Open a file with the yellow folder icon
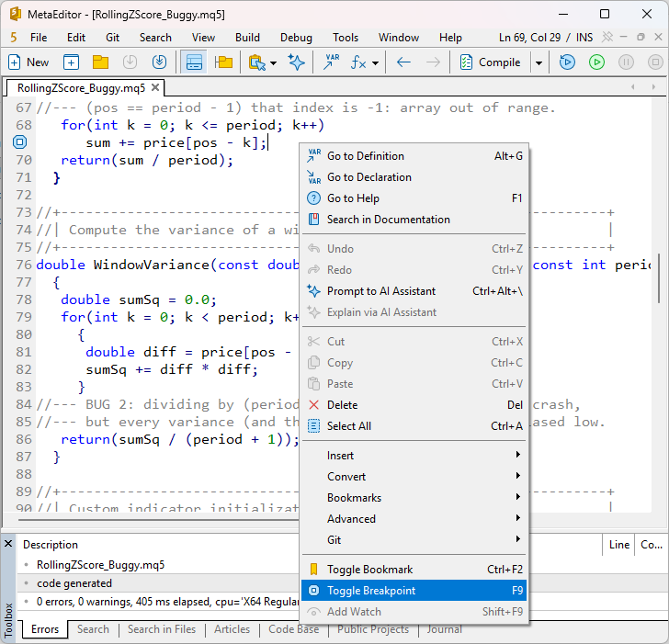Image resolution: width=669 pixels, height=644 pixels. tap(100, 62)
